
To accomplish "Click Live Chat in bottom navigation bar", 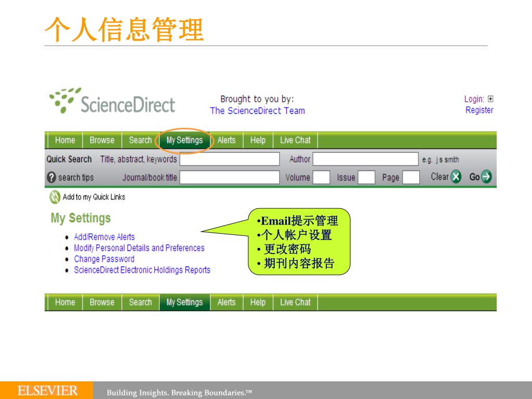I will pyautogui.click(x=295, y=302).
